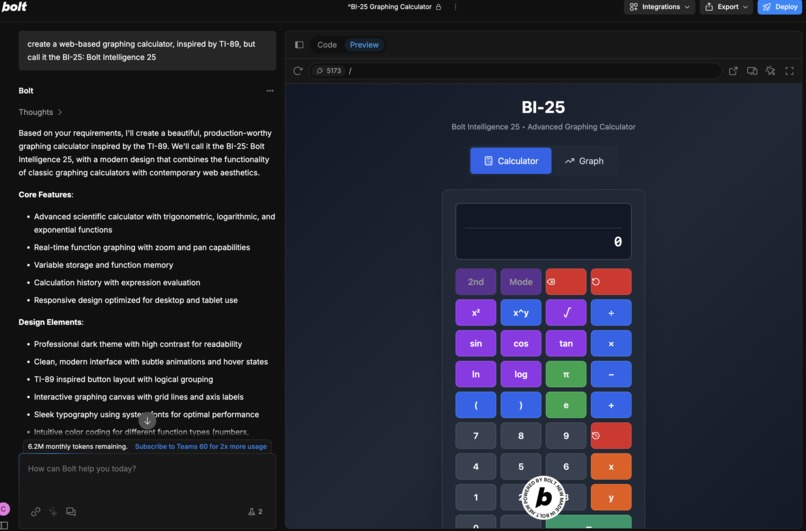Viewport: 806px width, 531px height.
Task: Click the element inspector icon
Action: click(771, 71)
